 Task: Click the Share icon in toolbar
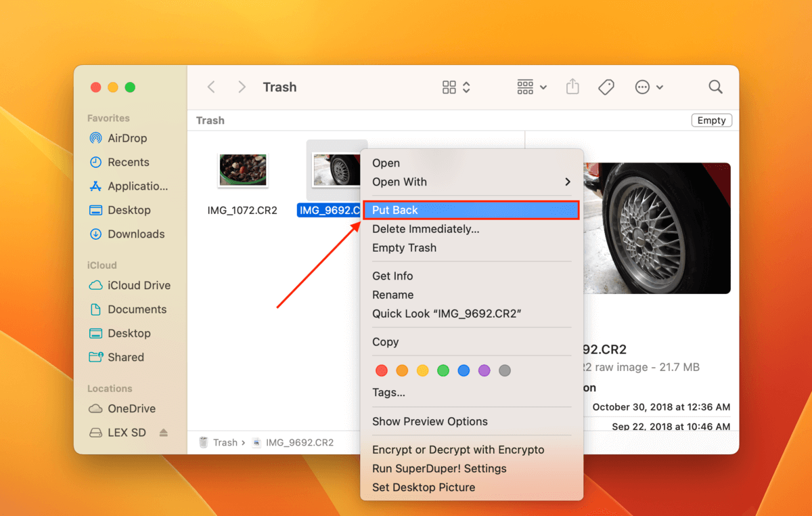(x=572, y=87)
